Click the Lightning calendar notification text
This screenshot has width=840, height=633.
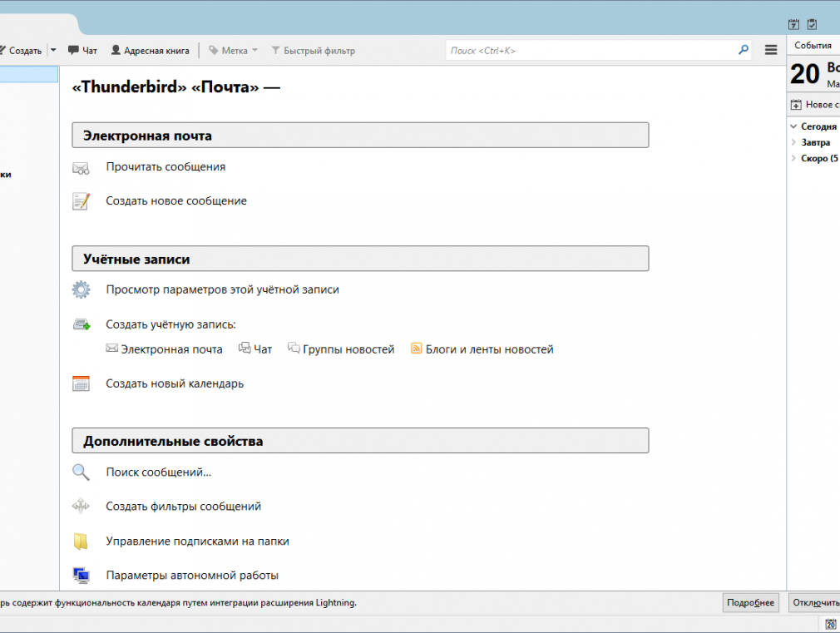pos(178,603)
